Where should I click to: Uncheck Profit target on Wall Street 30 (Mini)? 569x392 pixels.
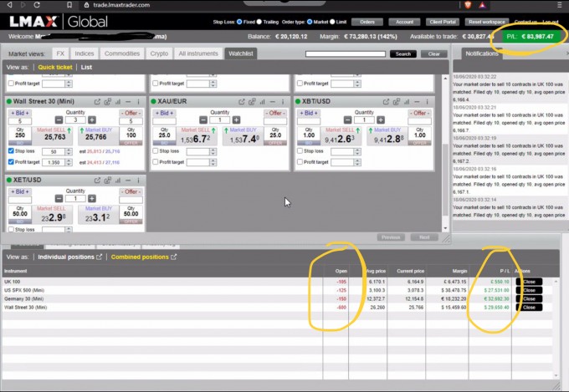pos(11,162)
